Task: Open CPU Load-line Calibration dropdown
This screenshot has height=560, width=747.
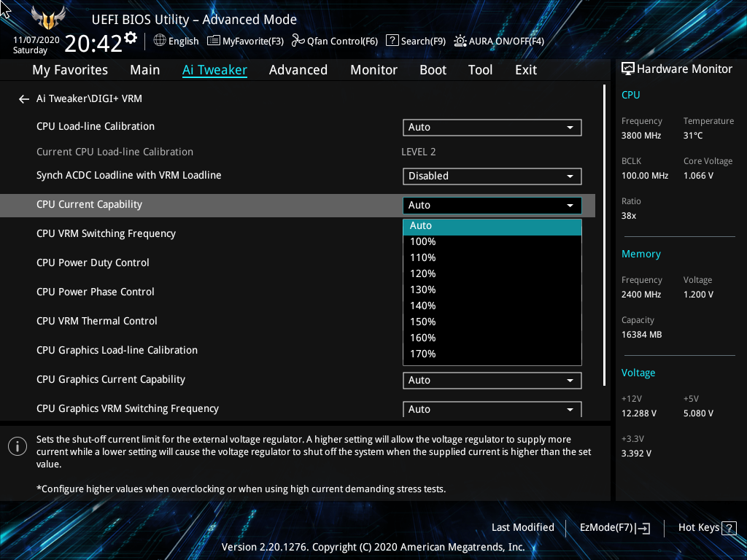Action: pyautogui.click(x=492, y=127)
